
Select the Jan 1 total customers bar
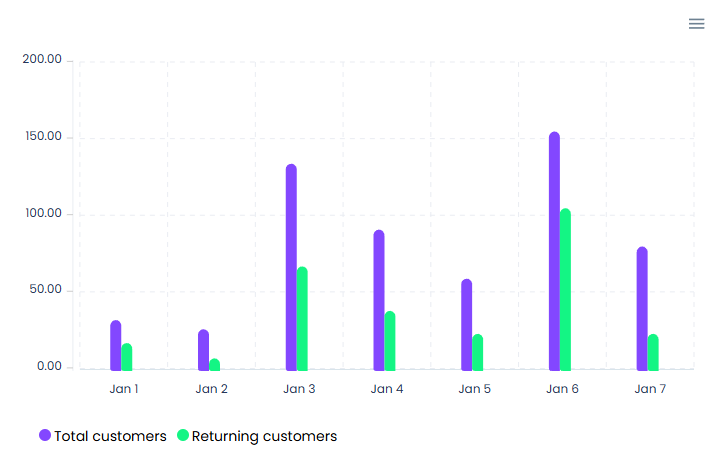[x=116, y=345]
